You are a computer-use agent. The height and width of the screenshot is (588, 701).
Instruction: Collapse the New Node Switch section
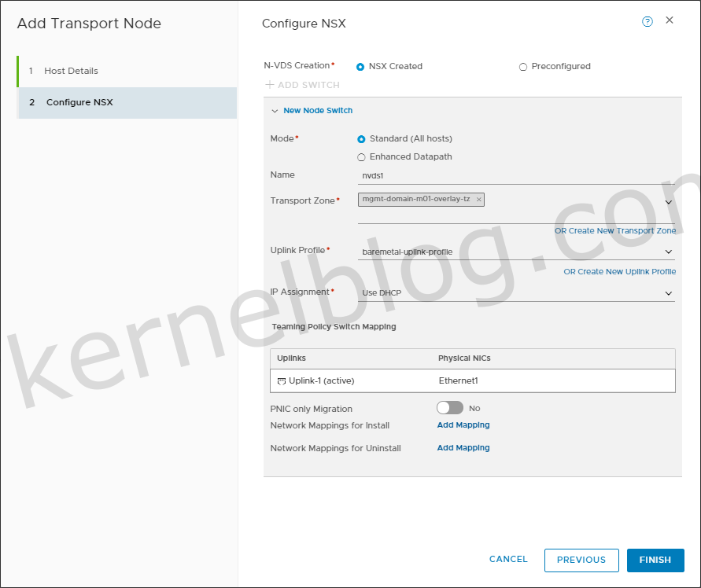tap(275, 111)
